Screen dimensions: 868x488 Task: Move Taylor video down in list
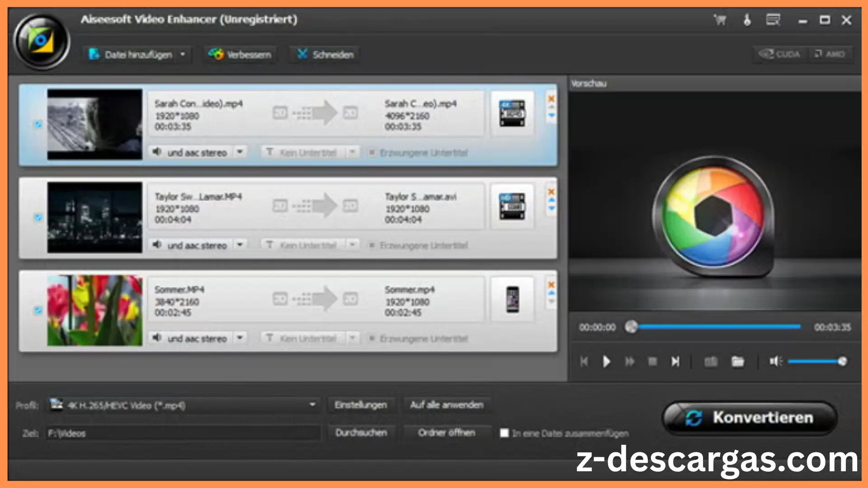click(x=552, y=208)
